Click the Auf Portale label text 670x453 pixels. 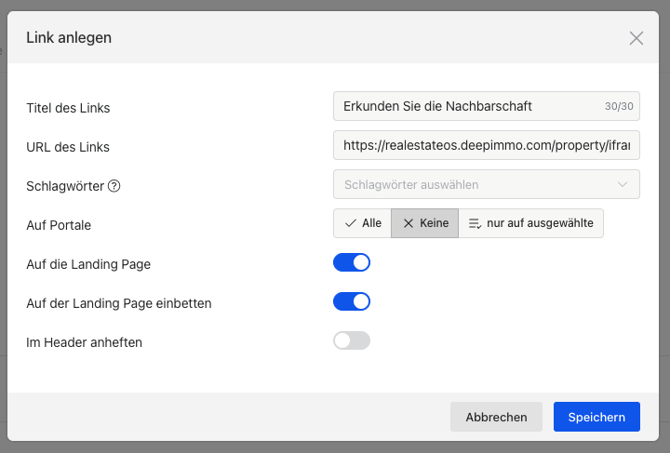(x=59, y=225)
